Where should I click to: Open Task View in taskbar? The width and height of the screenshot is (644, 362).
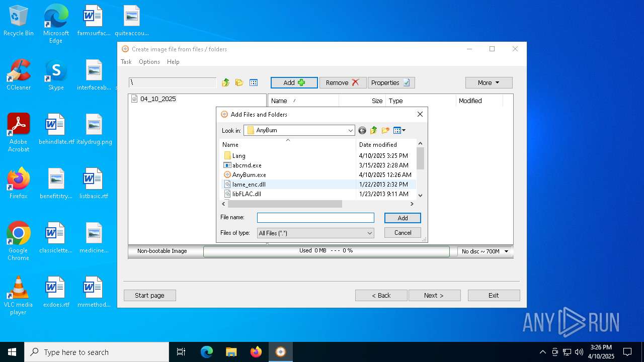tap(181, 352)
